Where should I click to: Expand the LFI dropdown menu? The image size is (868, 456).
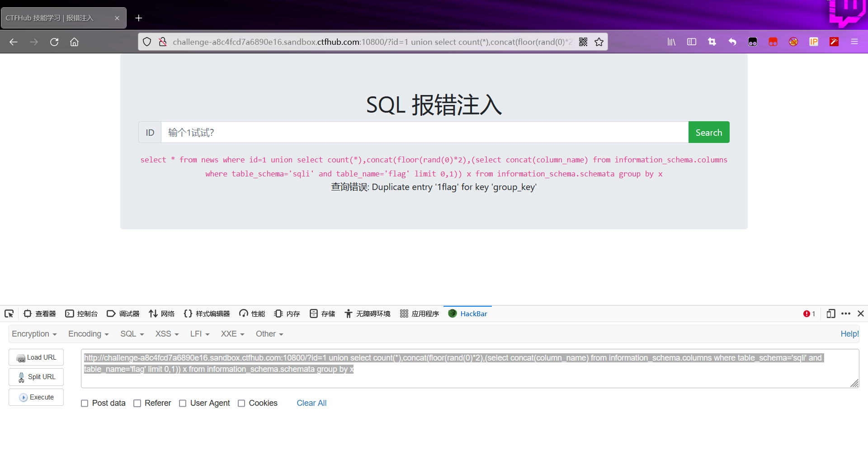200,334
